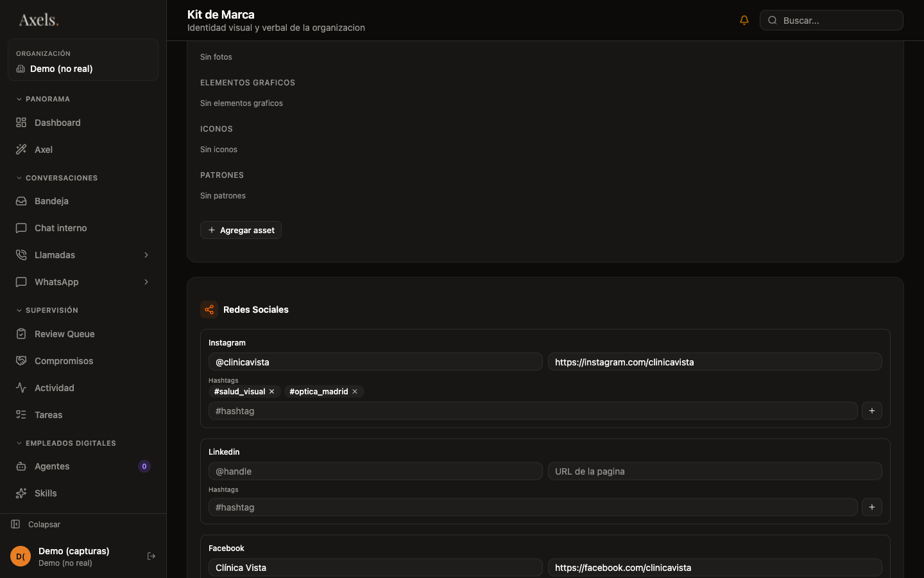Open the Demo (no real) organization selector
The height and width of the screenshot is (578, 924).
coord(83,60)
